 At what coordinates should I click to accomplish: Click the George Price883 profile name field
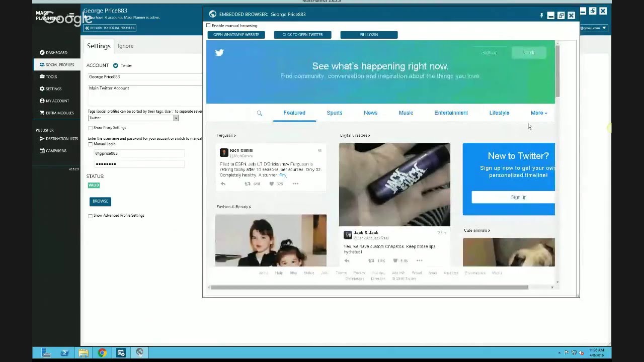pos(145,76)
